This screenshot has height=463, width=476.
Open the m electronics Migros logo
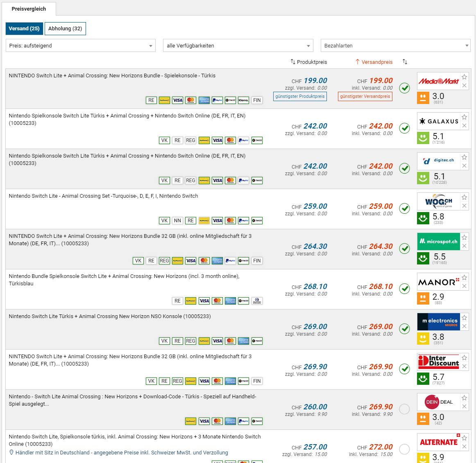click(438, 322)
